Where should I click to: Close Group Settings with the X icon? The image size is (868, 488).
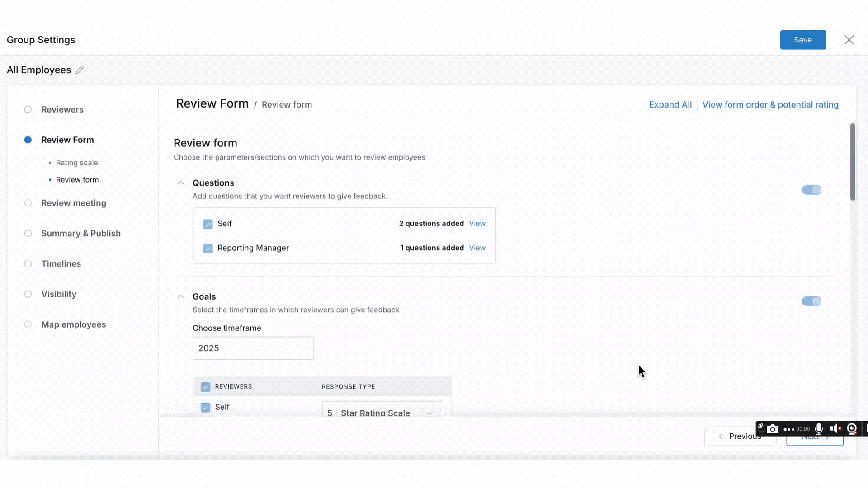[x=849, y=40]
